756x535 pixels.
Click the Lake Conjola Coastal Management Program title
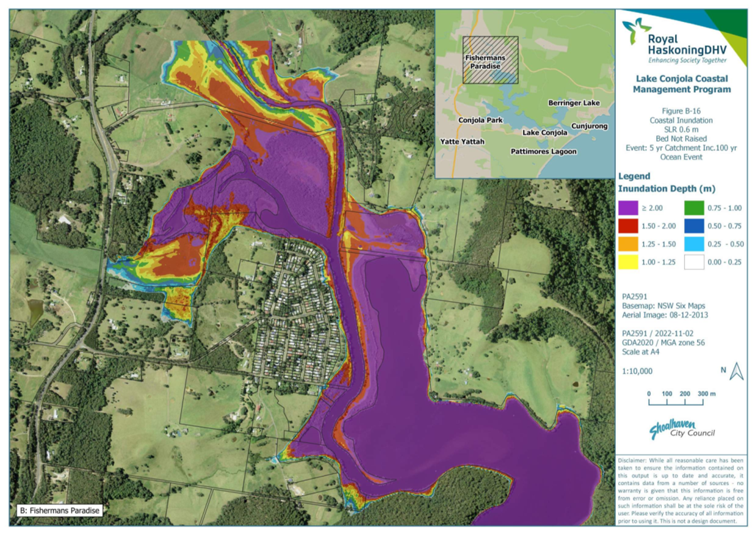682,84
